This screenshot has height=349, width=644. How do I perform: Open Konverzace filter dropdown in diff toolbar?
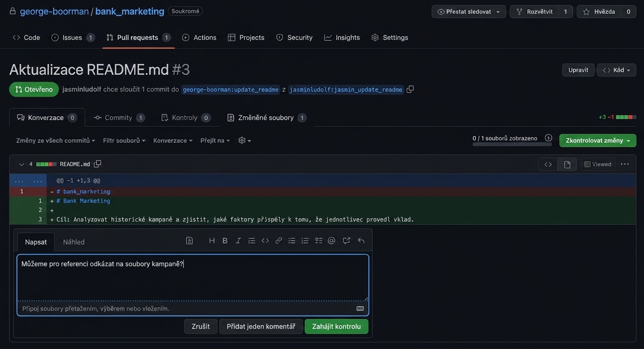[173, 140]
